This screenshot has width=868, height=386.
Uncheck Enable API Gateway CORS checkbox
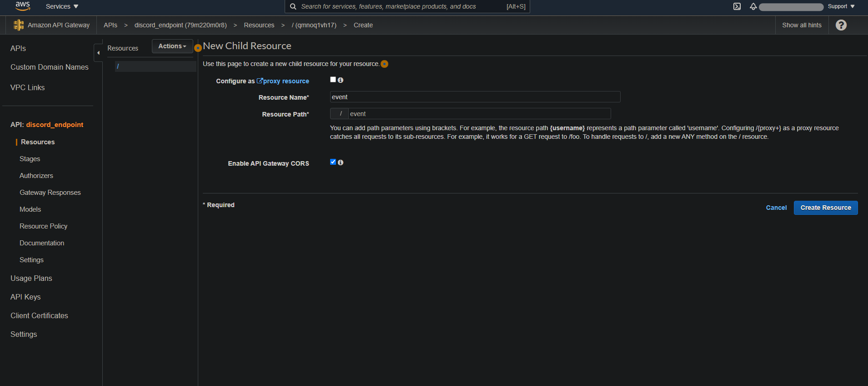(x=333, y=162)
